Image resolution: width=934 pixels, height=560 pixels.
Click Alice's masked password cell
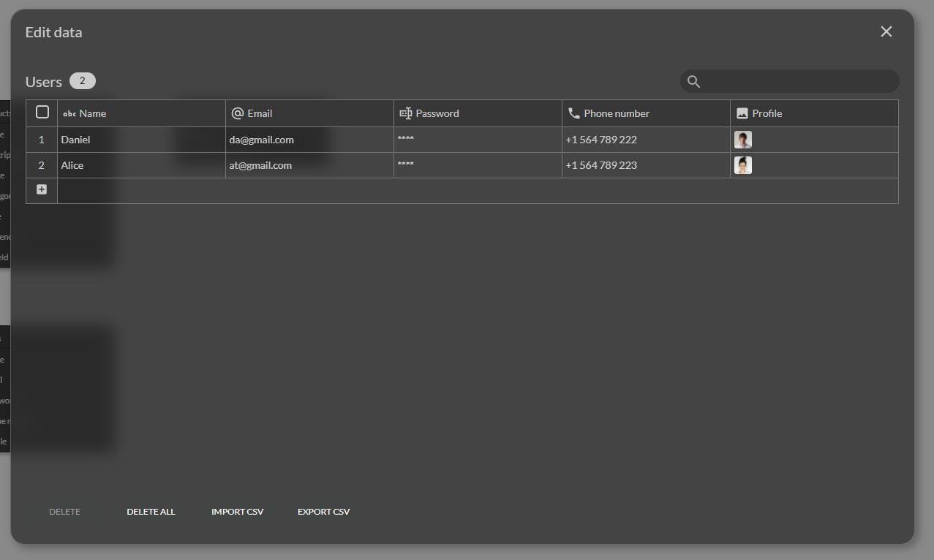478,165
